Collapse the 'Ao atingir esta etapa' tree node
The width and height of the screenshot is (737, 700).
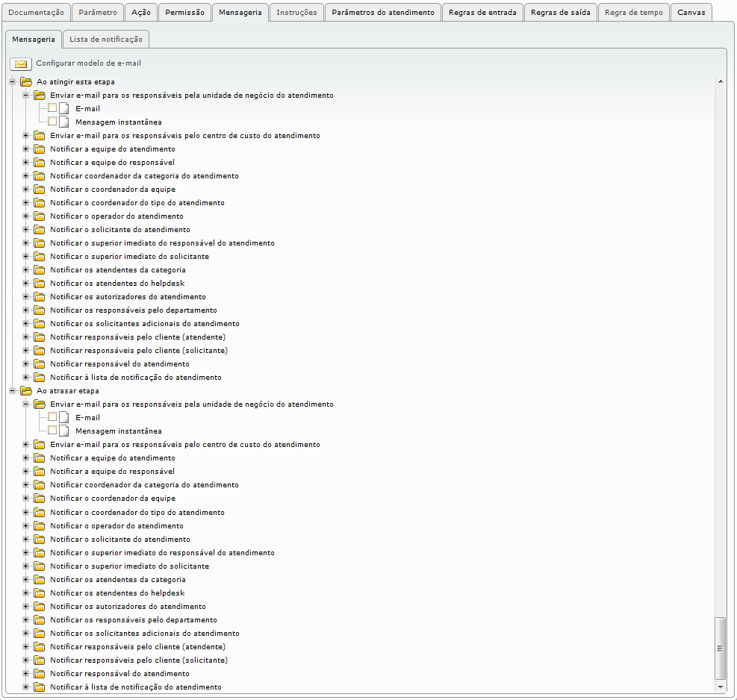(x=13, y=82)
